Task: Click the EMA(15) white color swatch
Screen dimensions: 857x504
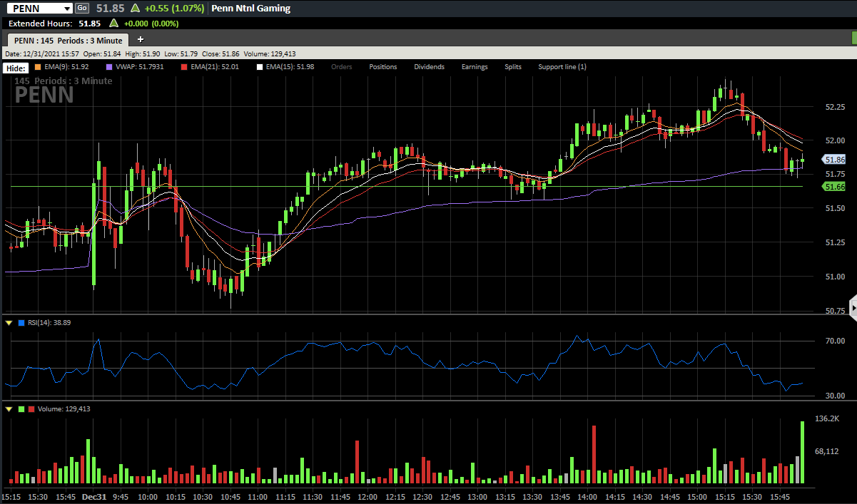Action: click(x=260, y=67)
